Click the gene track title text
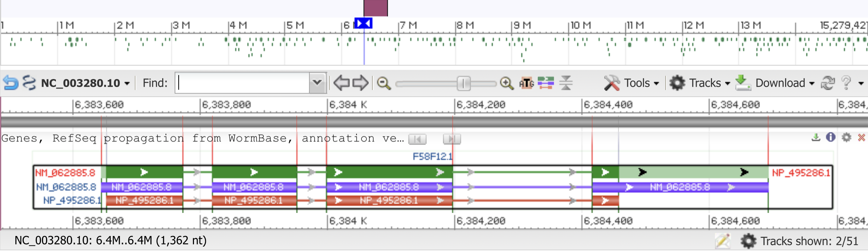Image resolution: width=868 pixels, height=251 pixels. tap(203, 138)
